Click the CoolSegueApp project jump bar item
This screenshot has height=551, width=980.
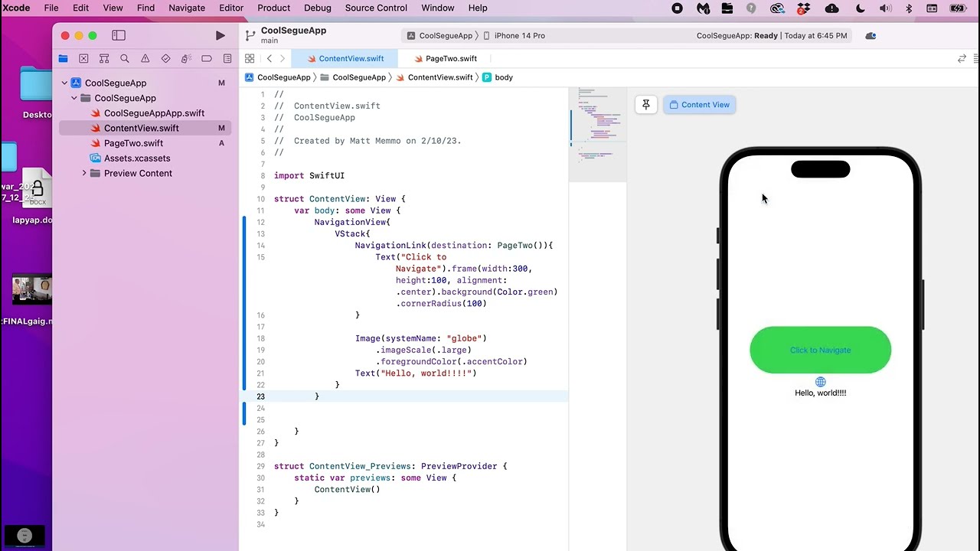278,77
